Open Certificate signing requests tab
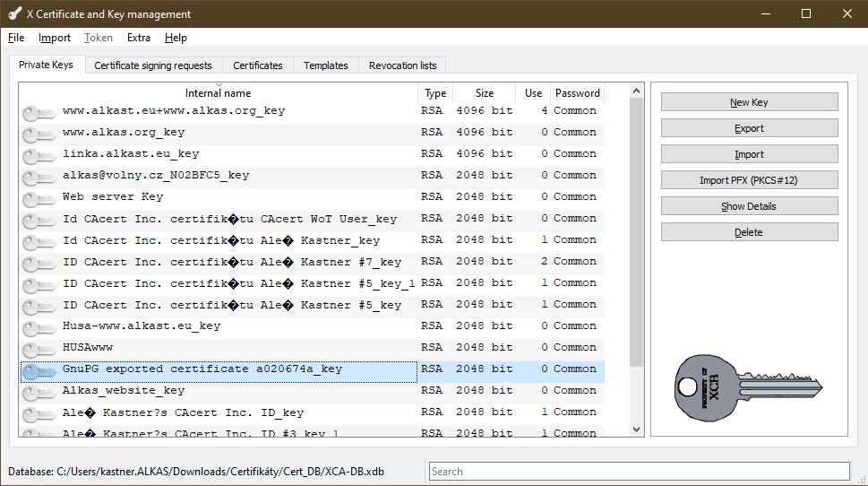Viewport: 868px width, 486px height. point(153,65)
